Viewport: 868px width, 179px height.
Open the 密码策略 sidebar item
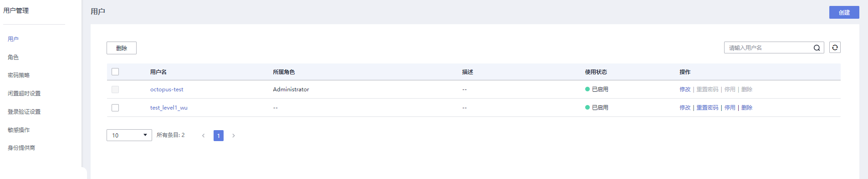pyautogui.click(x=19, y=75)
